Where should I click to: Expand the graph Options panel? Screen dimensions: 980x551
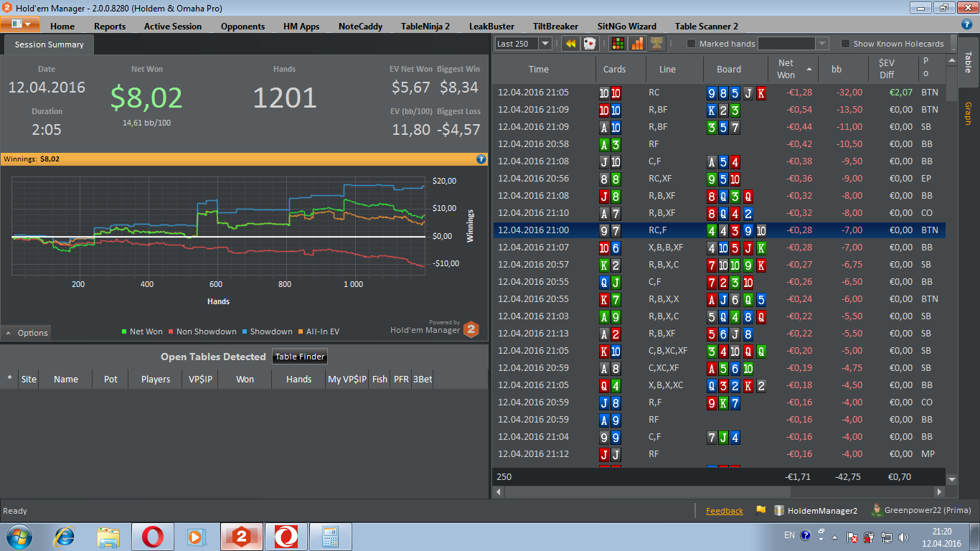pyautogui.click(x=27, y=333)
